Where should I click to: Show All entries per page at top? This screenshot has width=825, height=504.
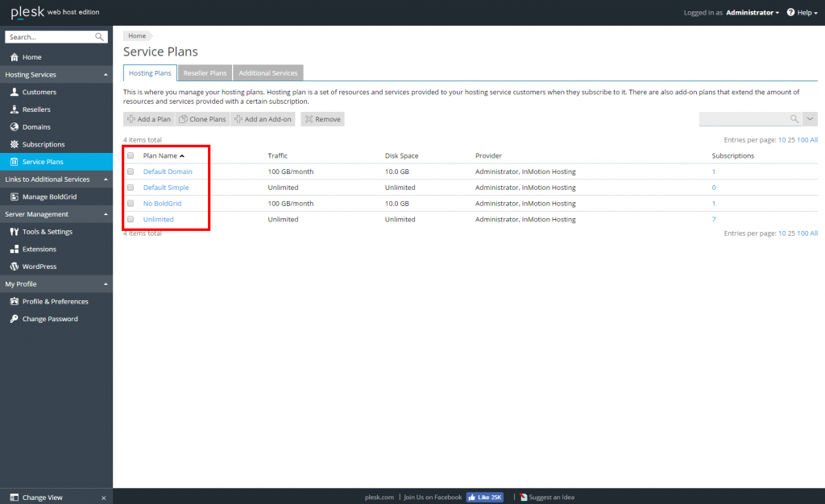tap(814, 140)
